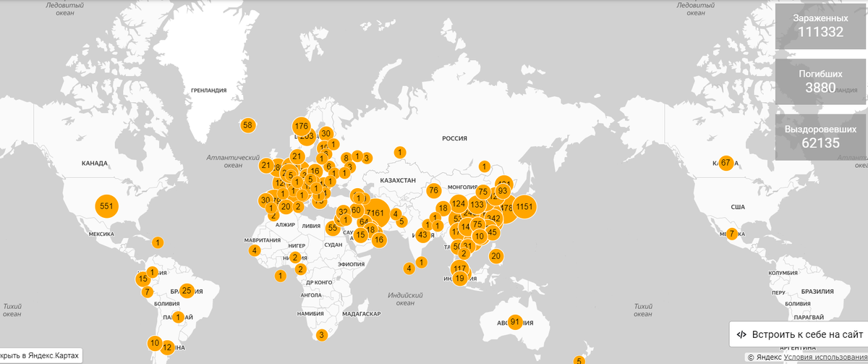Click the 3 marker in western Russia

tap(367, 157)
